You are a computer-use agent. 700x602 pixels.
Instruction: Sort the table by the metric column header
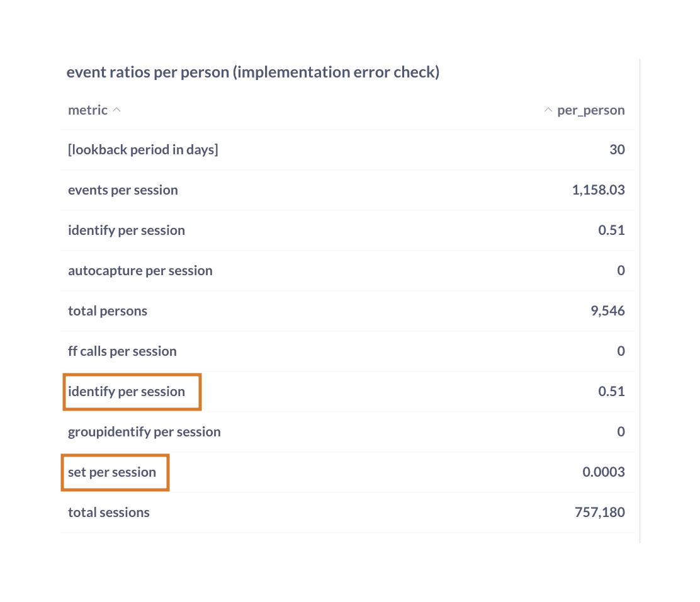[88, 110]
